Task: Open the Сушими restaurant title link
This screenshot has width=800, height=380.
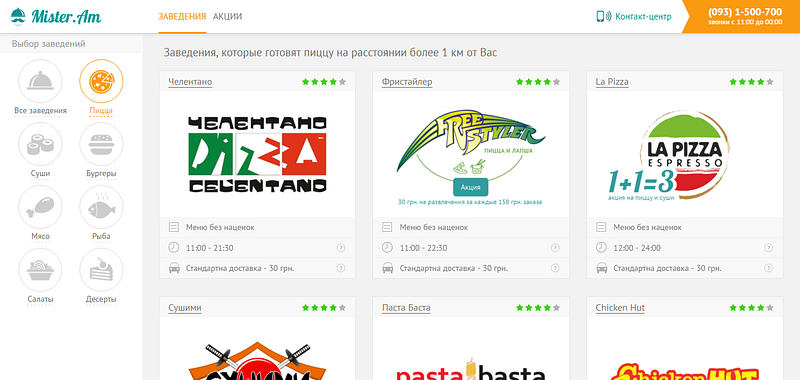Action: 185,308
